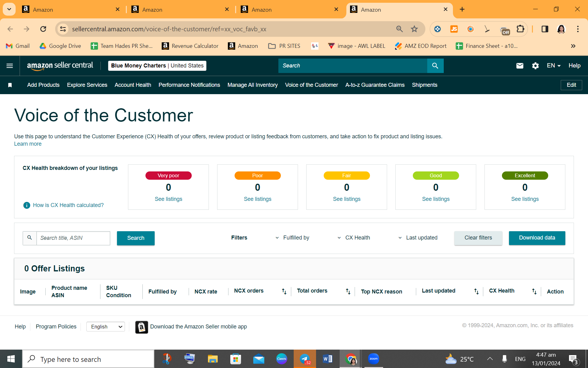Open How is CX Health calculated link
Image resolution: width=588 pixels, height=368 pixels.
tap(68, 205)
